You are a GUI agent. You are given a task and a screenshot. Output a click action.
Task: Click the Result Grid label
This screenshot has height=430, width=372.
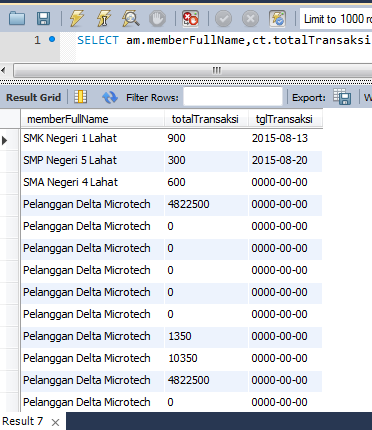[33, 97]
